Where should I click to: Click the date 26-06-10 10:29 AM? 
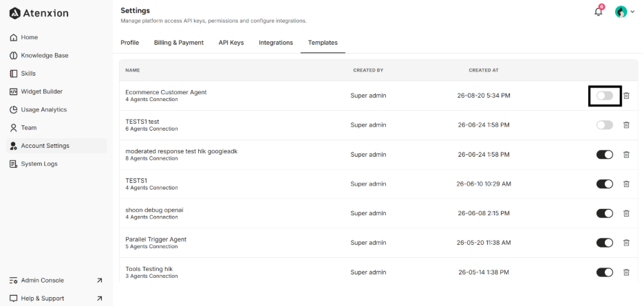(x=484, y=184)
